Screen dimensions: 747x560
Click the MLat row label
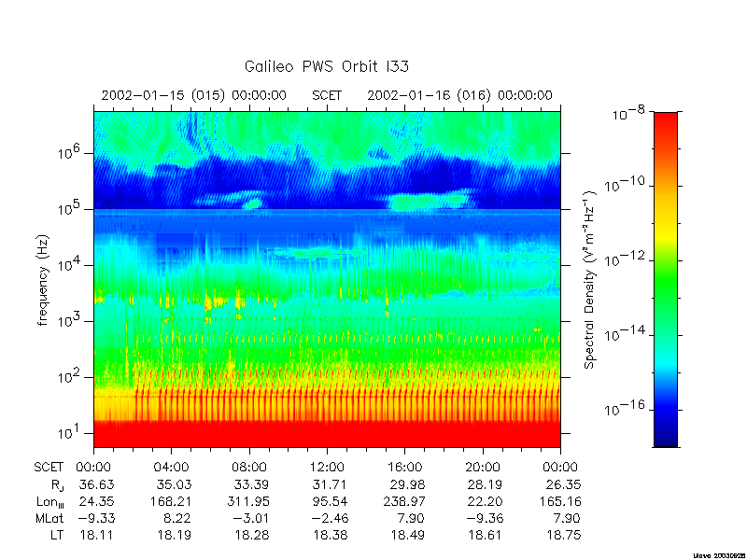(x=49, y=518)
